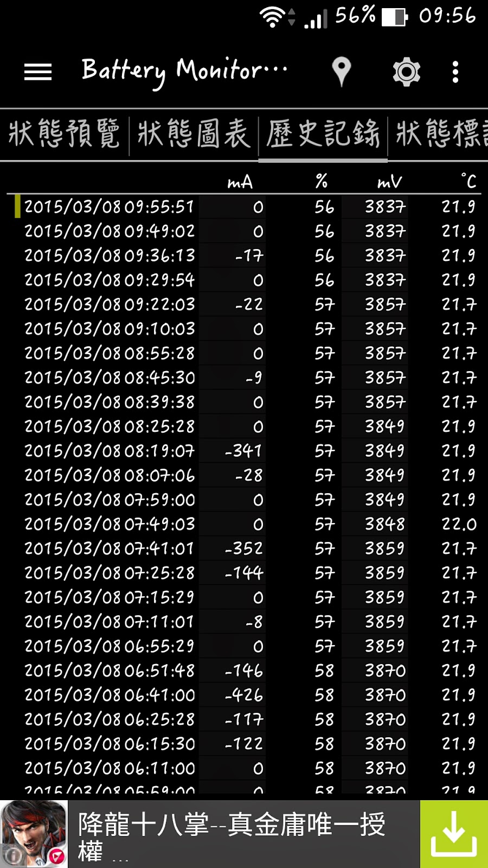Tap the mV column header
The image size is (488, 868).
click(390, 182)
